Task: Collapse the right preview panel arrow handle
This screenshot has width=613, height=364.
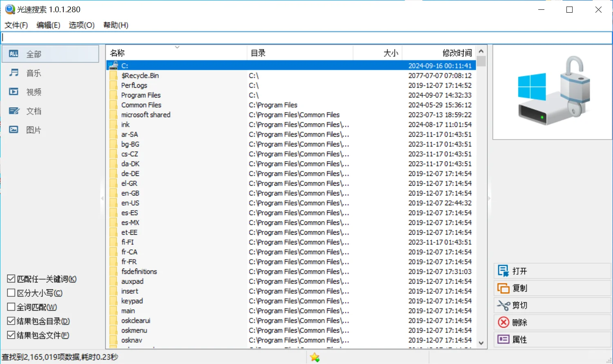Action: pyautogui.click(x=489, y=198)
